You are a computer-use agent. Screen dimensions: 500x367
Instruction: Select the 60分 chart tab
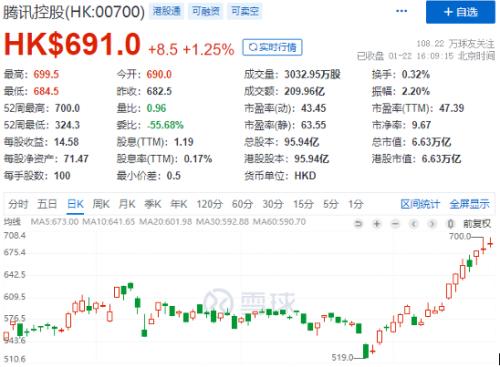(x=242, y=204)
